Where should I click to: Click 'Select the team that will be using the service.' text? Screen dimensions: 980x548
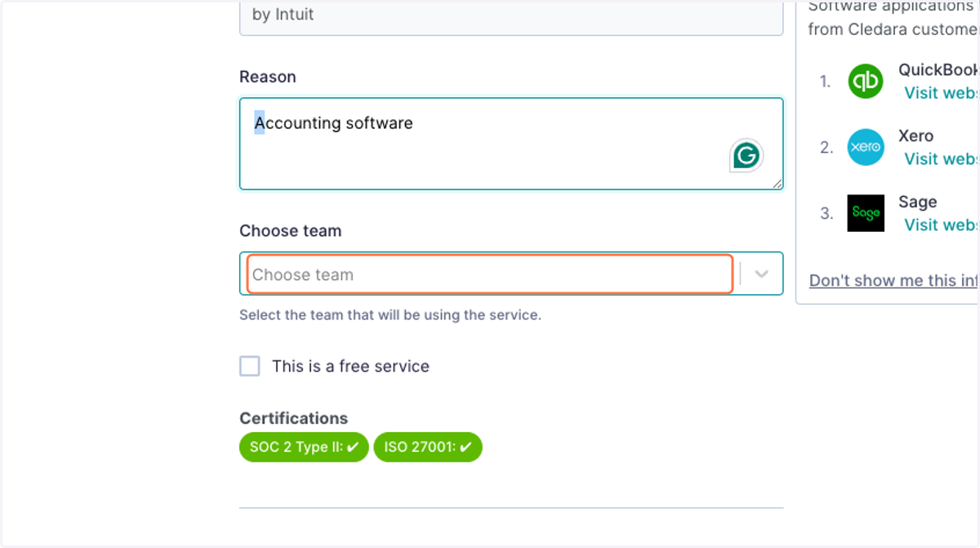(390, 314)
